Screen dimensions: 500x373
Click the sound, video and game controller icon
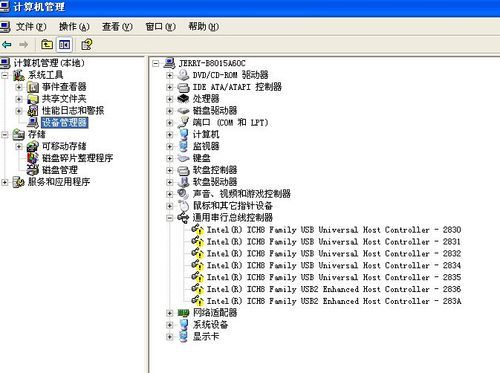click(183, 194)
